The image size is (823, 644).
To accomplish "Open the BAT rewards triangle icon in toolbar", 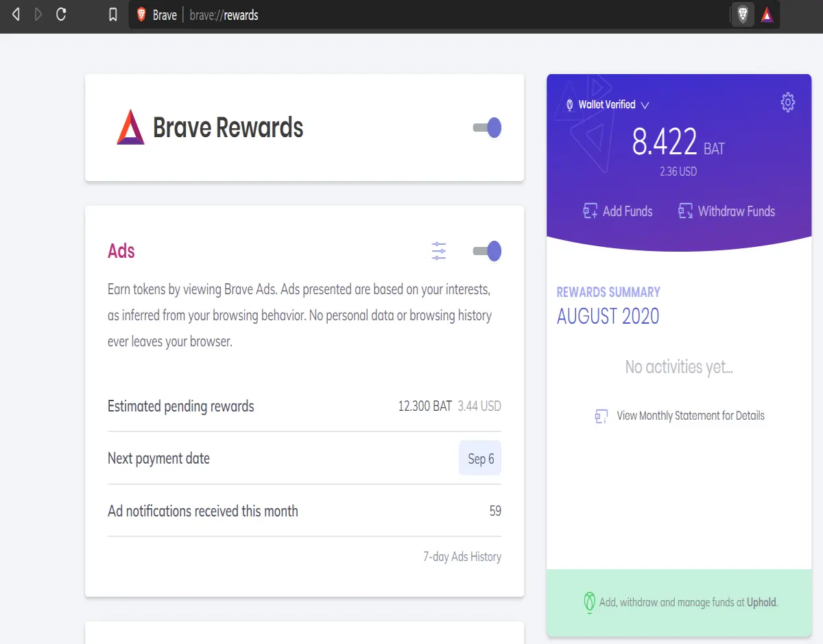I will tap(767, 14).
